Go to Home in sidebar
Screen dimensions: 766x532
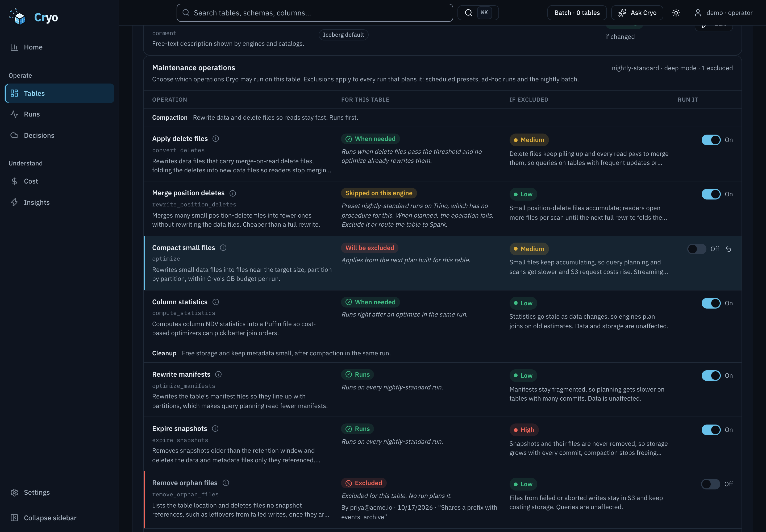pyautogui.click(x=60, y=47)
